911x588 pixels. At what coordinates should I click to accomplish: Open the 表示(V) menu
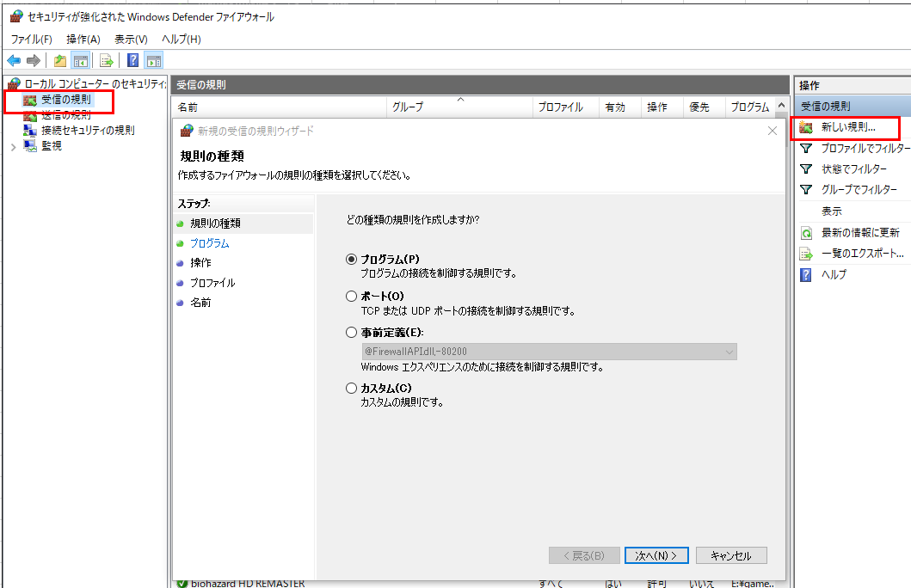(130, 39)
